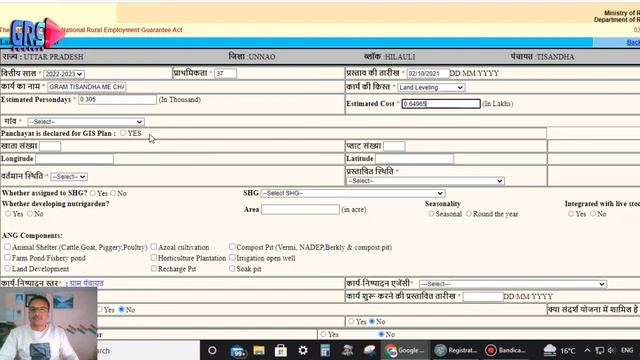The height and width of the screenshot is (360, 640).
Task: Check Irrigation open well component
Action: pos(232,258)
